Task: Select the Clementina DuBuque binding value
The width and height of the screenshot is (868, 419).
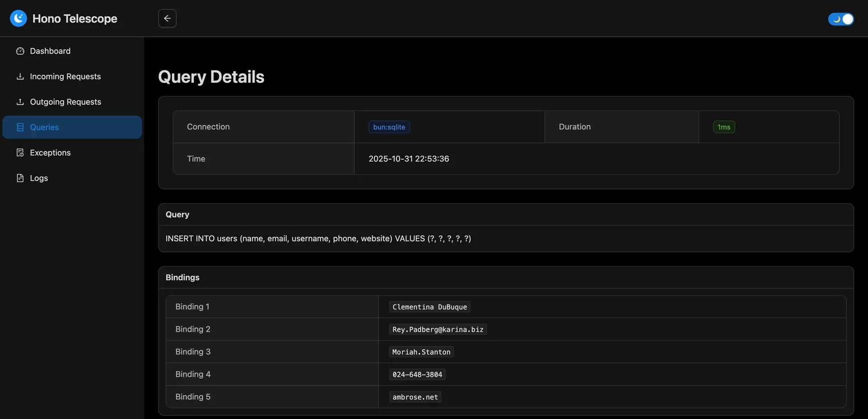Action: click(x=429, y=306)
